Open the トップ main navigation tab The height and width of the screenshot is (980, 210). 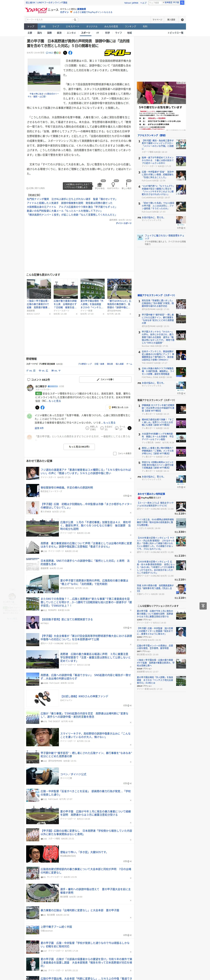point(31,27)
